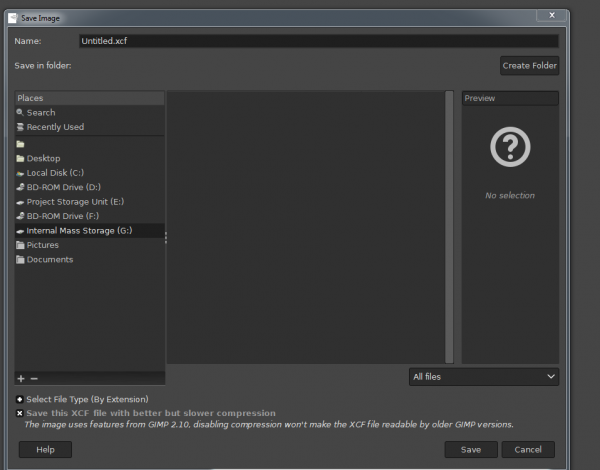Screen dimensions: 600x470
Task: Toggle better but slower compression checkbox
Action: coord(20,413)
